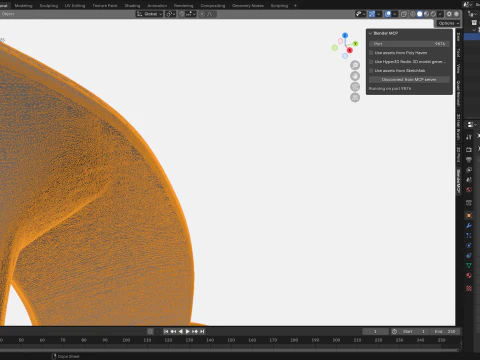Screen dimensions: 480x360
Task: Toggle viewport overlays button
Action: coord(388,14)
